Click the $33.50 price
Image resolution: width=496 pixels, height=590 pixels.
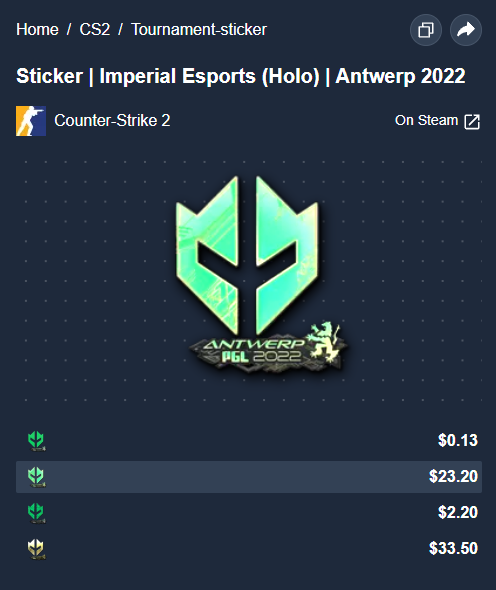point(453,549)
